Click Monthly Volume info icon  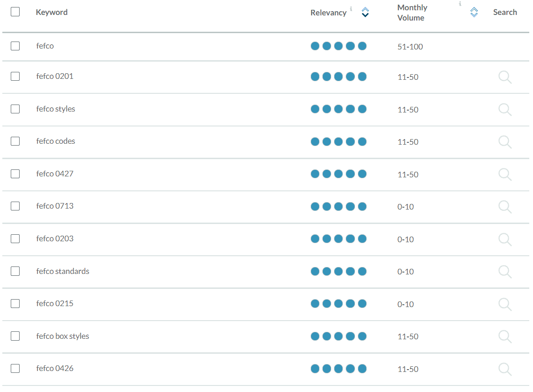[460, 4]
